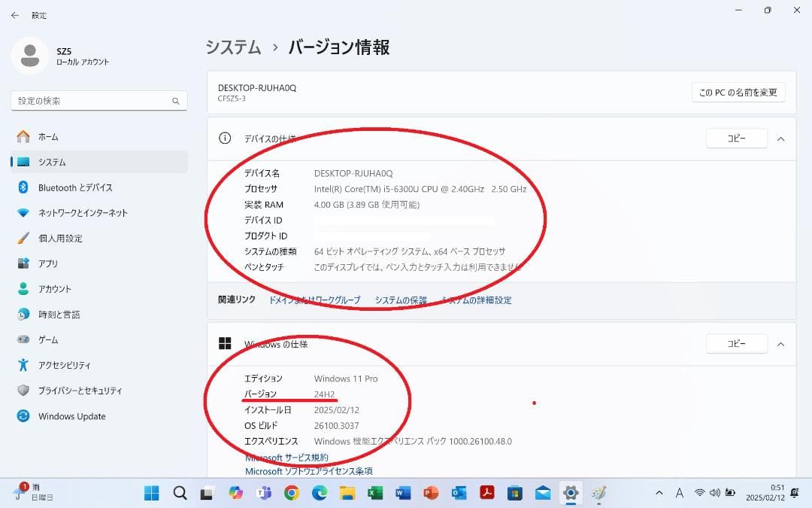812x508 pixels.
Task: Open Google Chrome from the taskbar
Action: point(292,493)
